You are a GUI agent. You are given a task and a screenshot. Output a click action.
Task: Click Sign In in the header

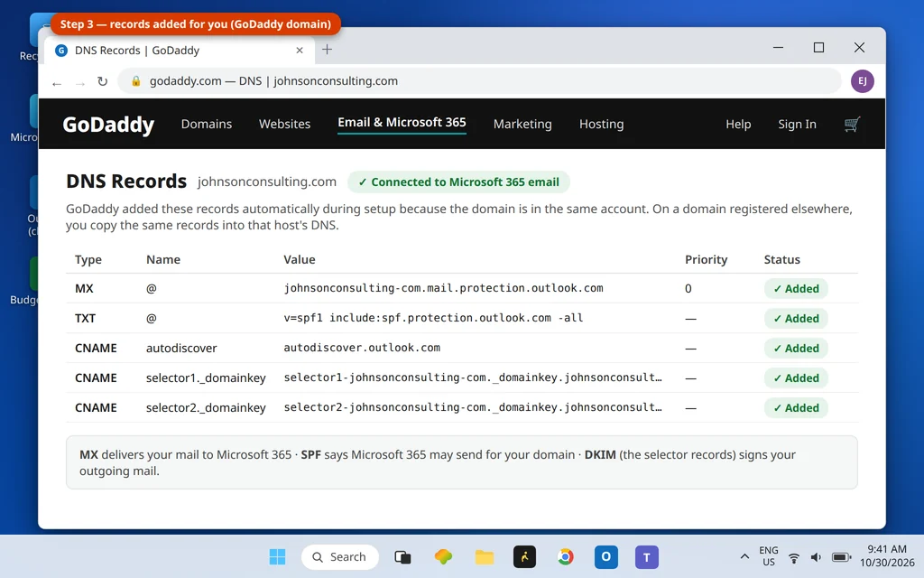pyautogui.click(x=797, y=124)
